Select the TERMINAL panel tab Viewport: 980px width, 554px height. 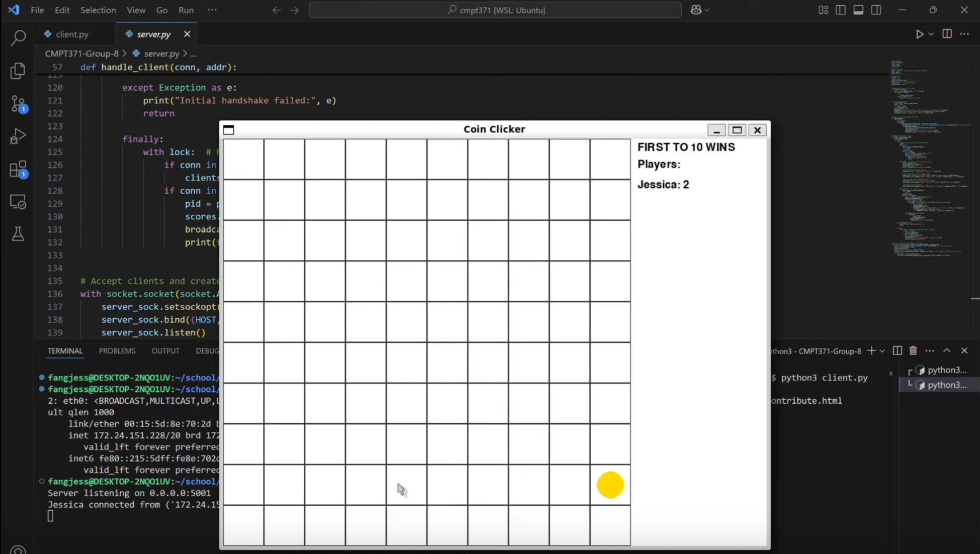pos(65,351)
